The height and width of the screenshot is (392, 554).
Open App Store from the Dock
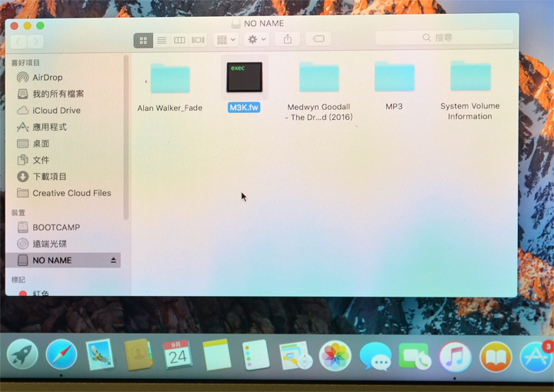coord(536,357)
